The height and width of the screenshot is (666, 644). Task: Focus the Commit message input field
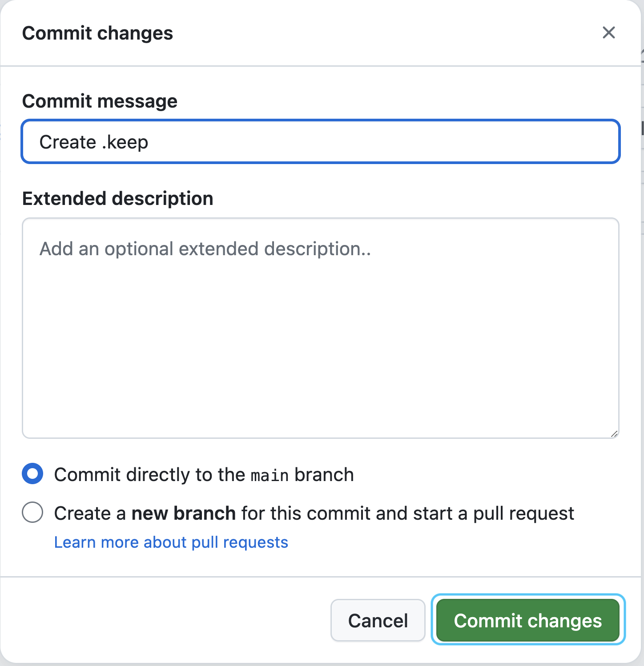pos(321,142)
